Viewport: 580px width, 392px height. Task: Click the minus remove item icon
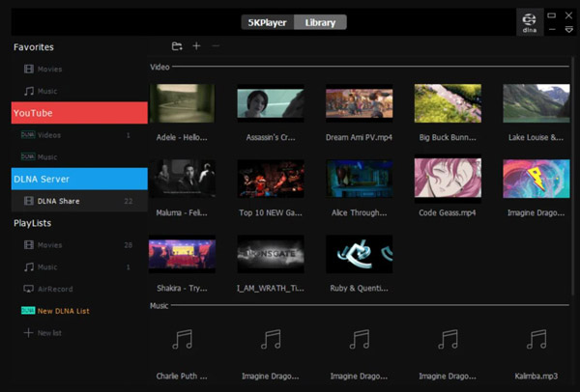[216, 46]
